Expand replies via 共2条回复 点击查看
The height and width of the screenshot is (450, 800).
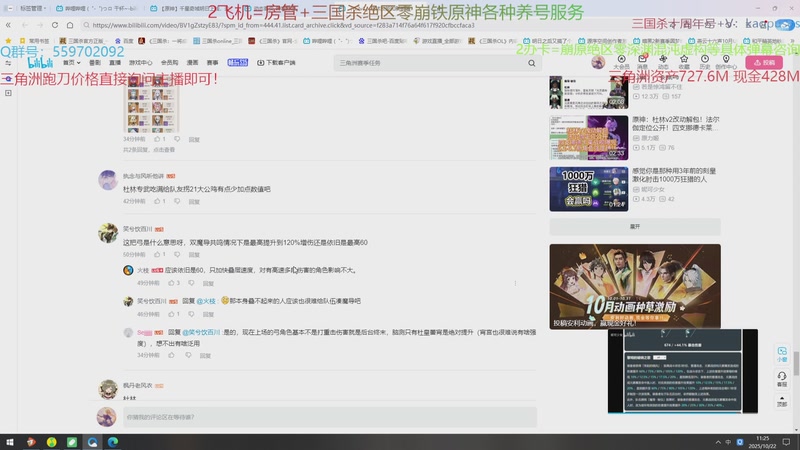(149, 149)
